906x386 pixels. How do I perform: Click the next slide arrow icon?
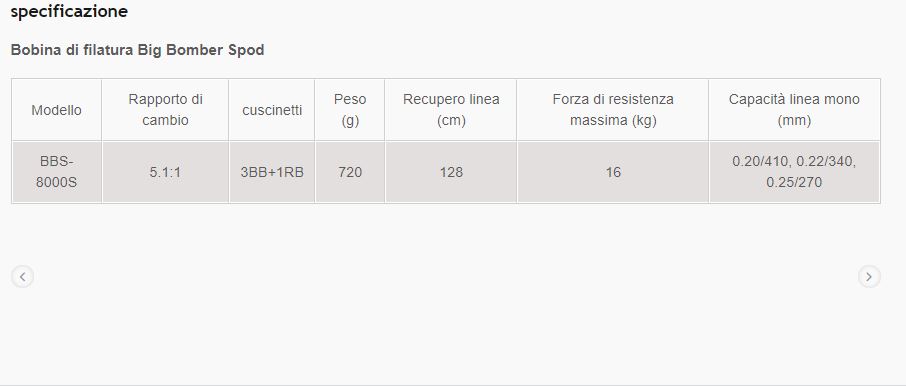(869, 277)
